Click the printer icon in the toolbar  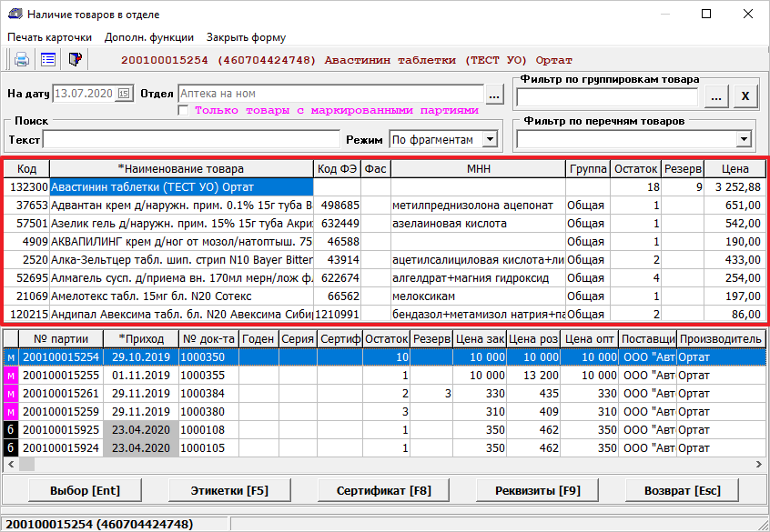(x=21, y=60)
